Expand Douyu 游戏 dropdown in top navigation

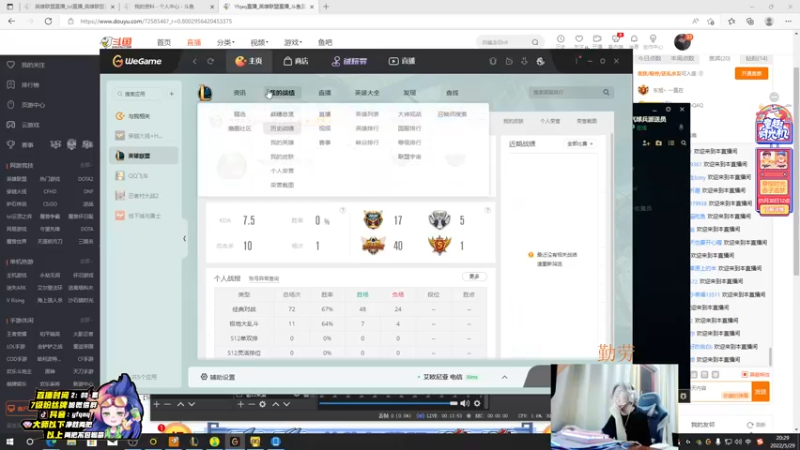coord(293,42)
